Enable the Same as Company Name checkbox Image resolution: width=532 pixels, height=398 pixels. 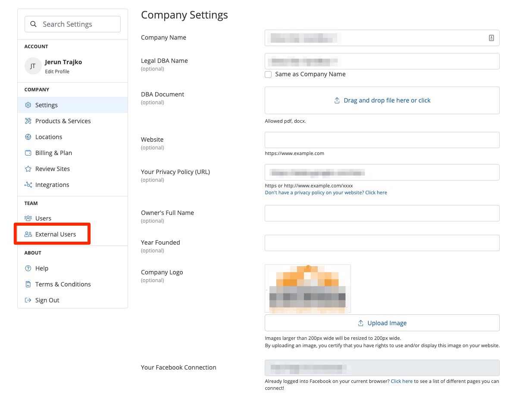pyautogui.click(x=268, y=75)
